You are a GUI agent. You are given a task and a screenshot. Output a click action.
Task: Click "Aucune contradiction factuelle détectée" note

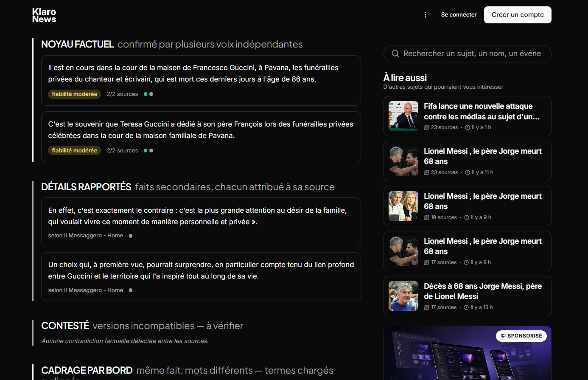125,341
